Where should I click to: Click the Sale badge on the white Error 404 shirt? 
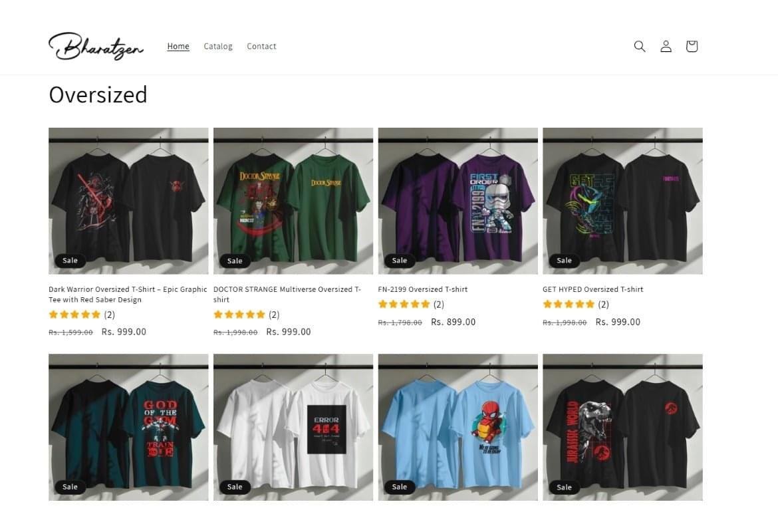point(234,487)
